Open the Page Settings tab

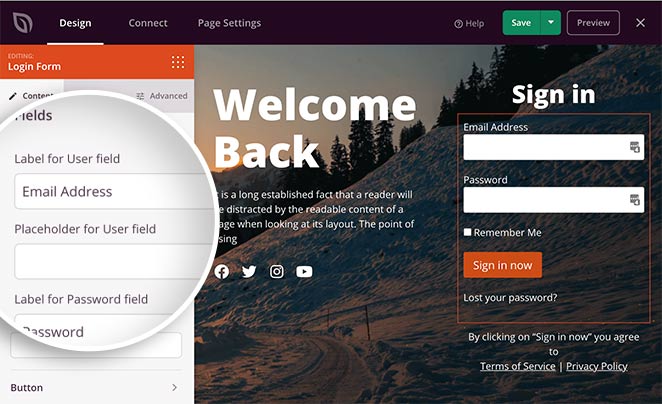[x=229, y=23]
